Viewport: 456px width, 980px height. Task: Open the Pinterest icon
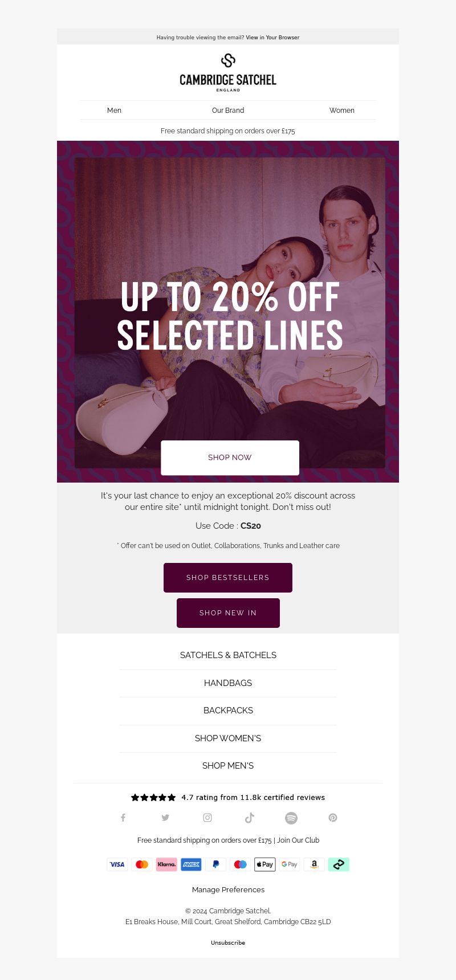point(333,818)
